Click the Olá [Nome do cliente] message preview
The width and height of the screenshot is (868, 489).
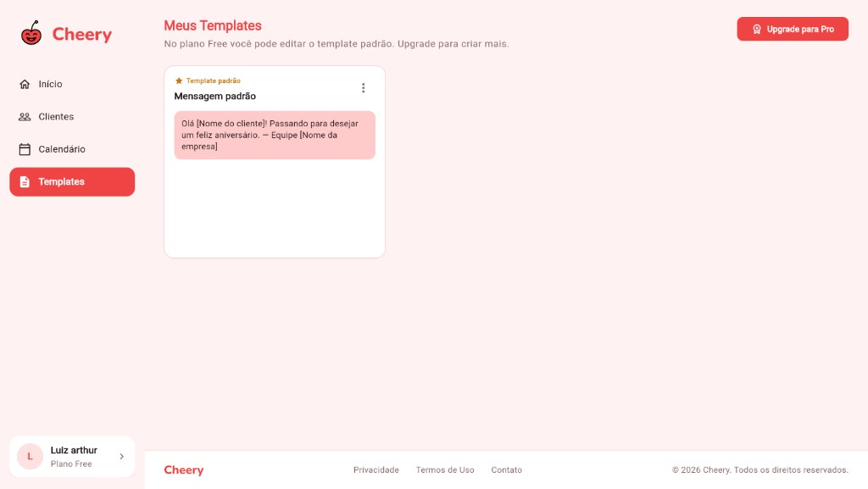(x=275, y=135)
